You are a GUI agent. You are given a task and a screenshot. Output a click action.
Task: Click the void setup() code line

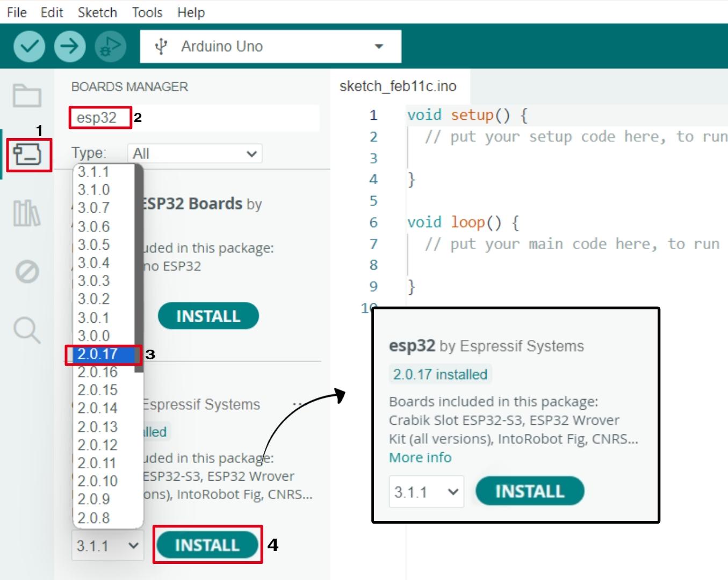click(x=467, y=115)
